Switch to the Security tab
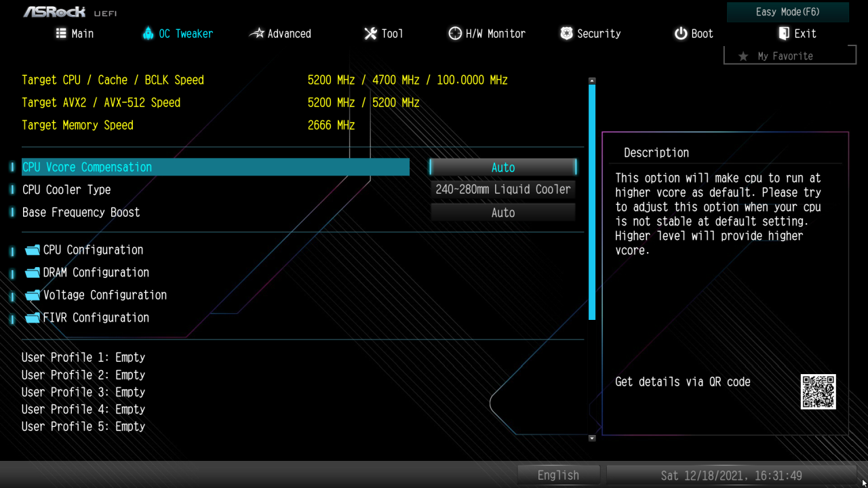Image resolution: width=868 pixels, height=488 pixels. tap(591, 33)
